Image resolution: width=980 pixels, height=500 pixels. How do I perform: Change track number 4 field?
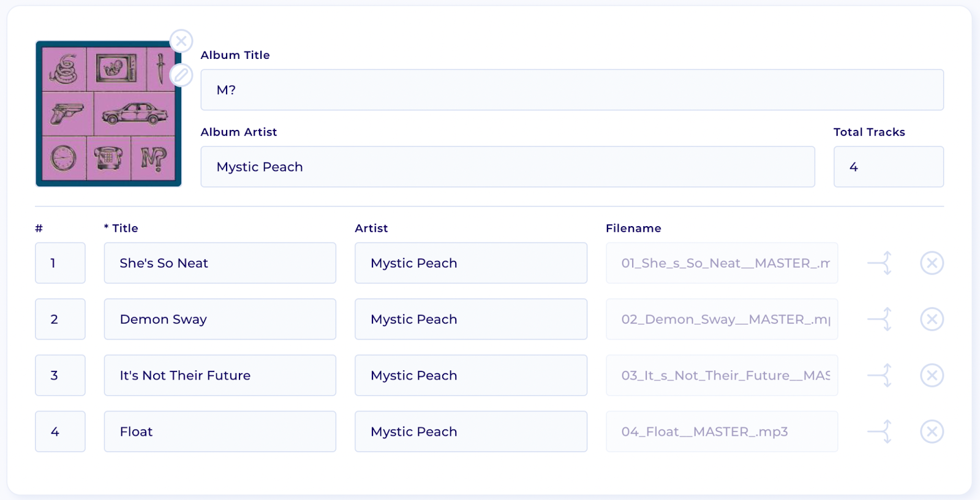pos(60,432)
